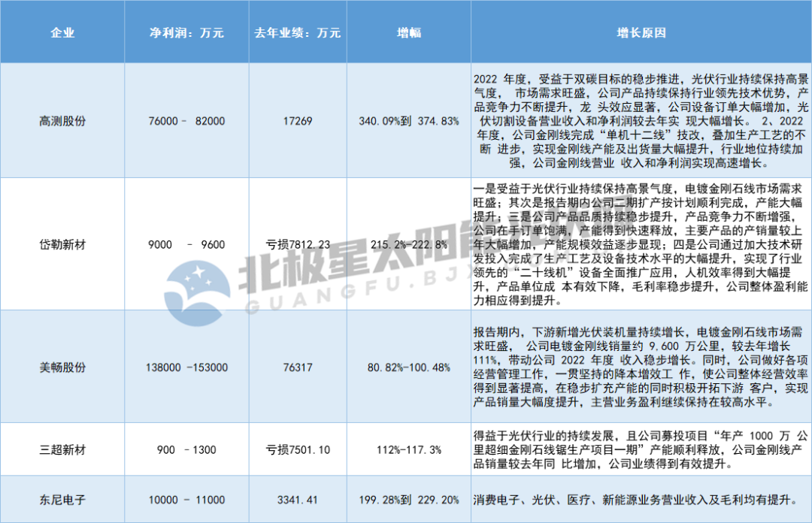Viewport: 812px width, 523px height.
Task: Click the 美畅股份 row label
Action: (x=62, y=367)
